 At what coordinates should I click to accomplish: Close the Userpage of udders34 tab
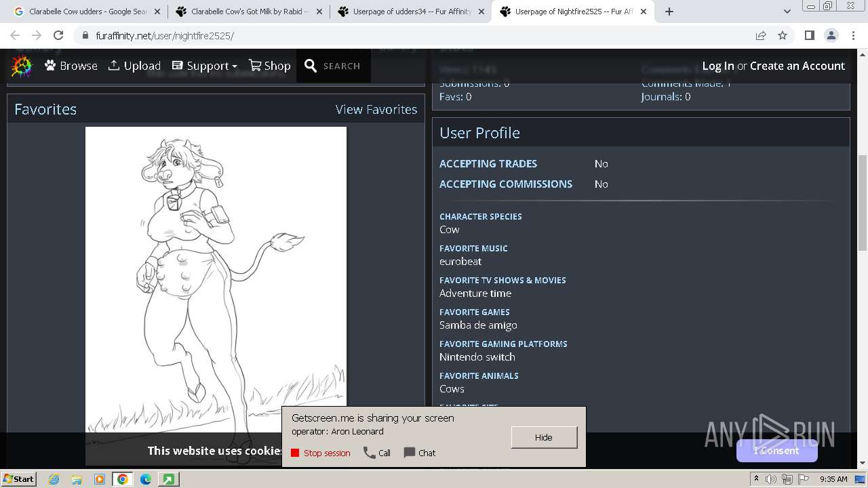point(481,12)
